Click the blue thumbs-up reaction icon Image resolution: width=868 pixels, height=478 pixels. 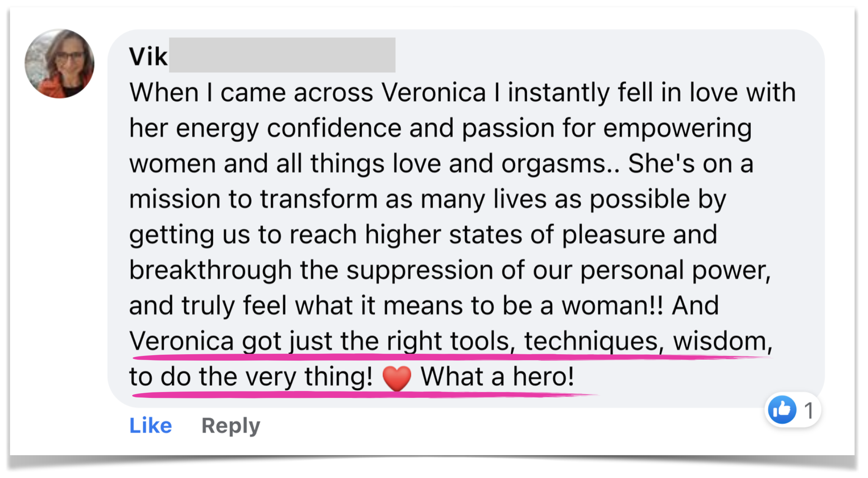782,410
